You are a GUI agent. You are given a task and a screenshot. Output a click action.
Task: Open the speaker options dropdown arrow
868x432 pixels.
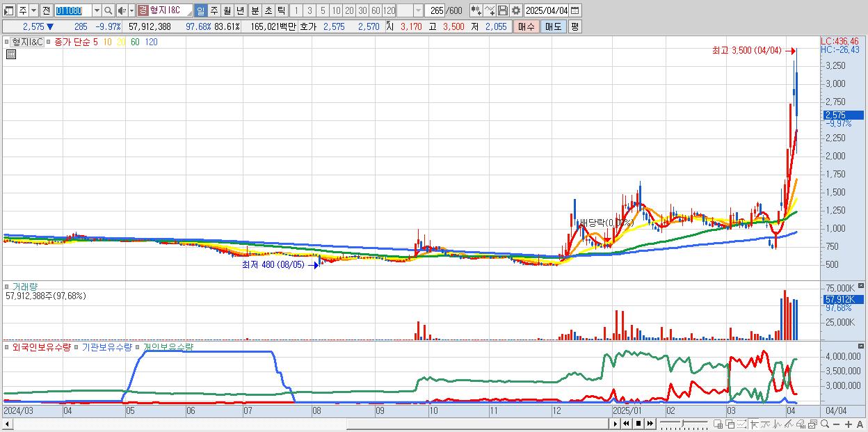tap(131, 10)
